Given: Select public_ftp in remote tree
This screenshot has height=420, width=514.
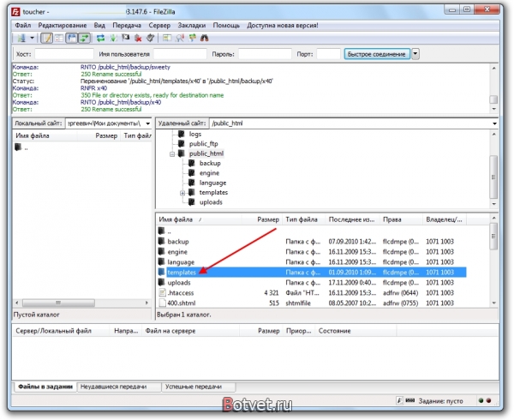Looking at the screenshot, I should [203, 144].
